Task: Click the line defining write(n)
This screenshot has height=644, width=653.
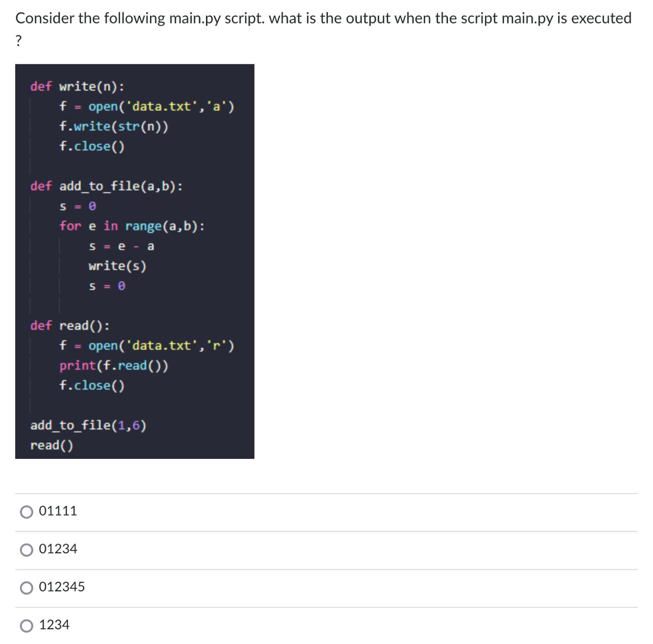Action: 77,87
